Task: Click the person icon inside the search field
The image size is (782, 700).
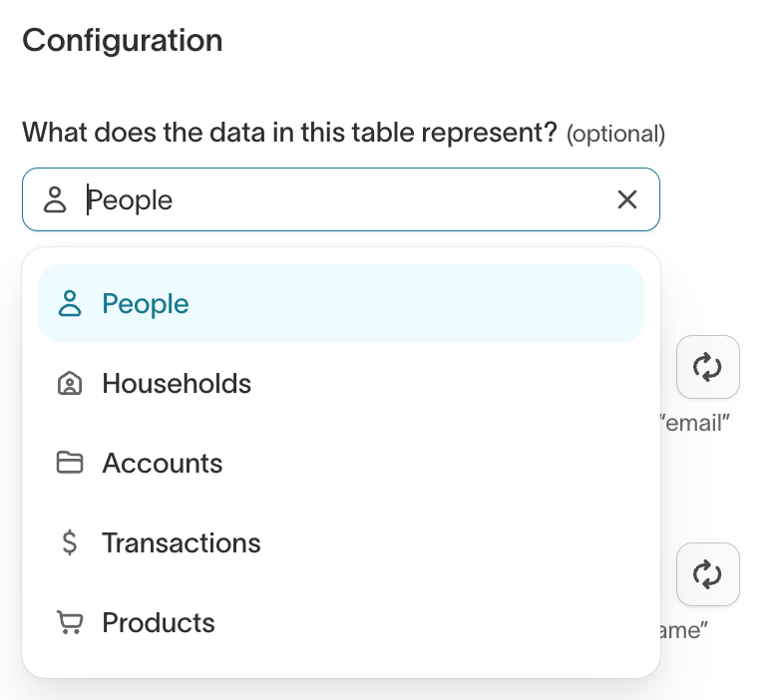Action: click(x=55, y=200)
